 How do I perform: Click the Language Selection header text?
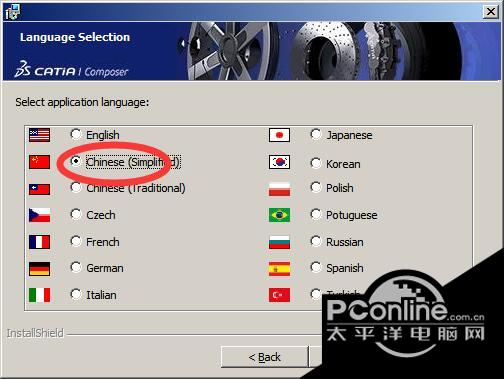click(75, 37)
